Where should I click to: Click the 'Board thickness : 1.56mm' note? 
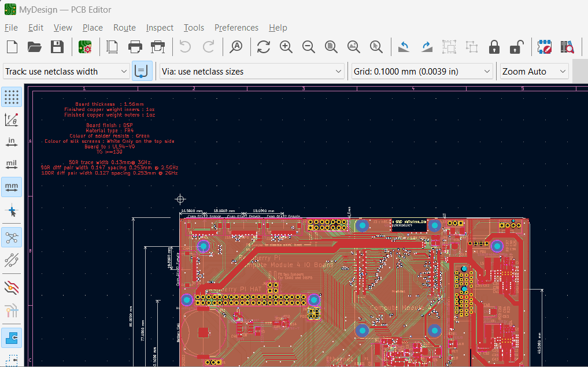109,104
